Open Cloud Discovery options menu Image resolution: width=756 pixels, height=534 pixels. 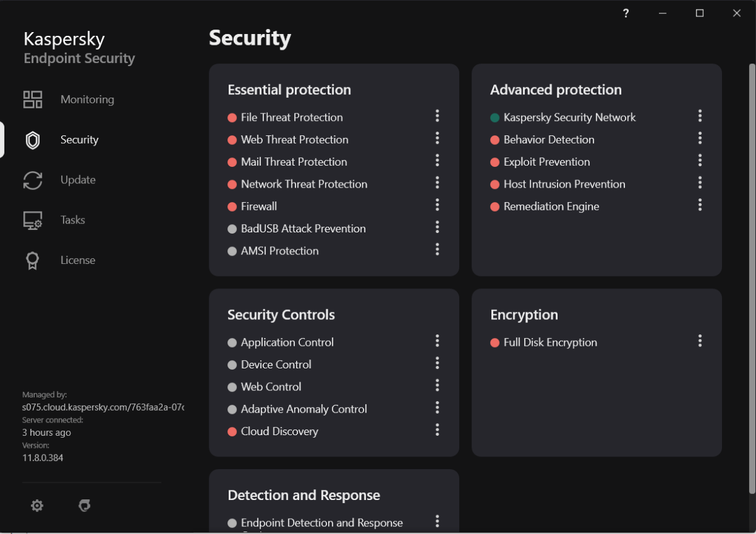tap(437, 430)
